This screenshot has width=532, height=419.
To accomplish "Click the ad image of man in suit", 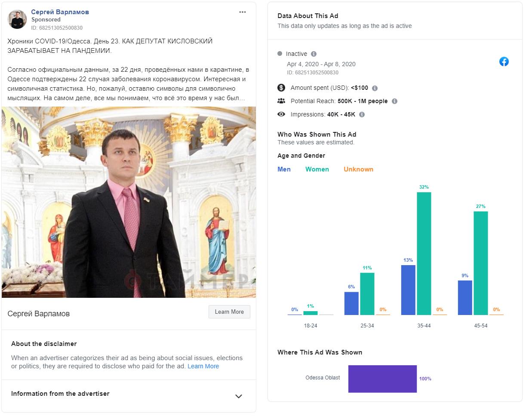I will 129,202.
